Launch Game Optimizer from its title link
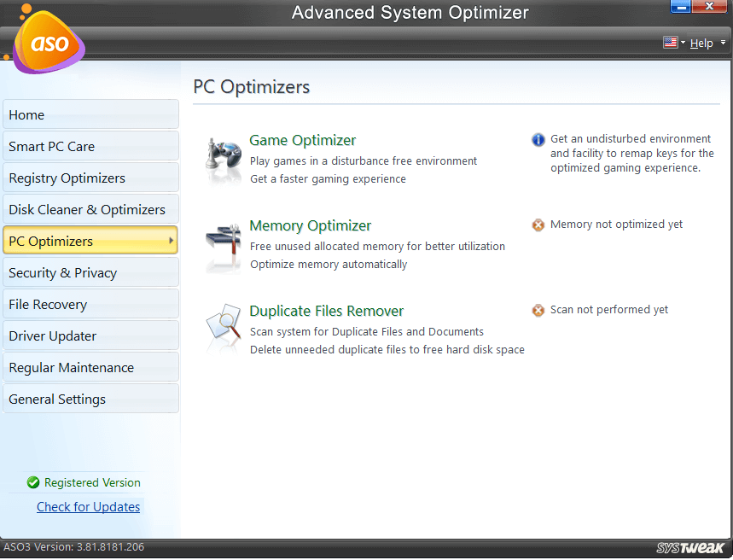 302,141
